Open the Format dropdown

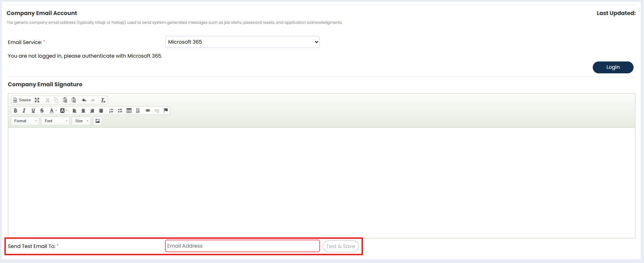click(25, 121)
